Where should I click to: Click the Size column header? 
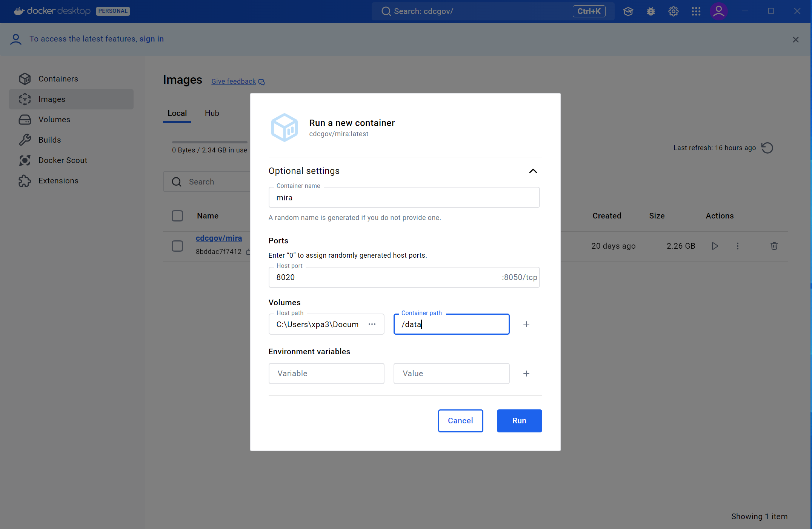657,216
